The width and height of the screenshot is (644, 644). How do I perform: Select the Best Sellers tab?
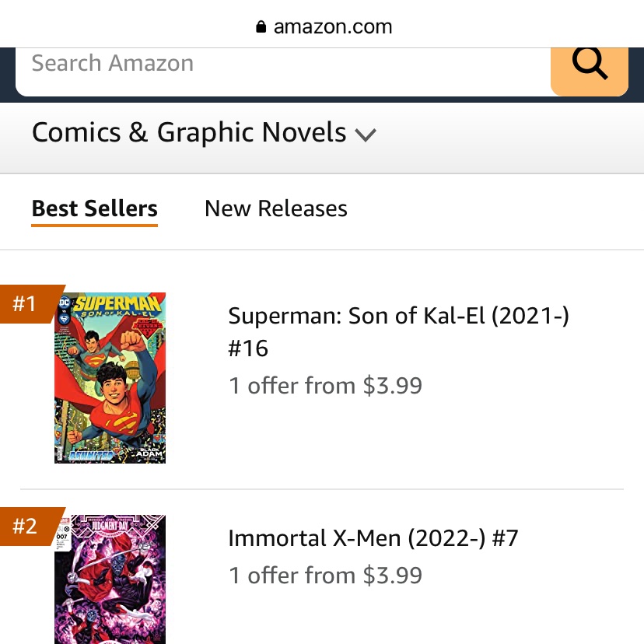tap(94, 208)
